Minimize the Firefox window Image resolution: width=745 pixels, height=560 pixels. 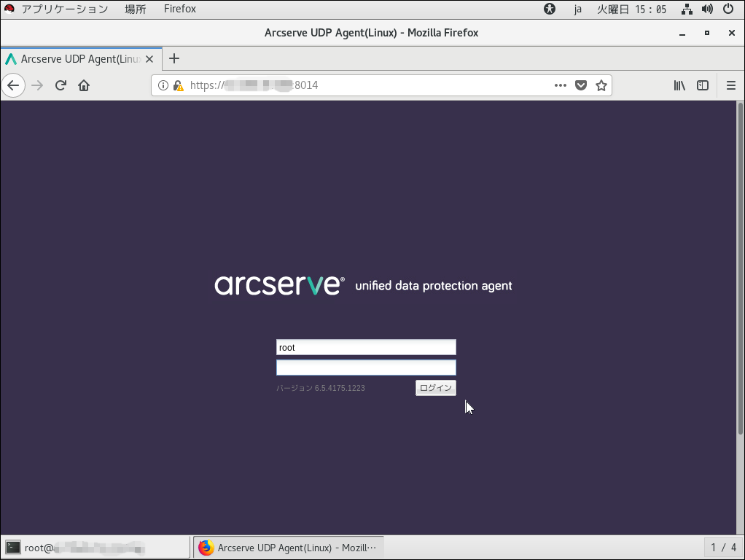coord(682,34)
